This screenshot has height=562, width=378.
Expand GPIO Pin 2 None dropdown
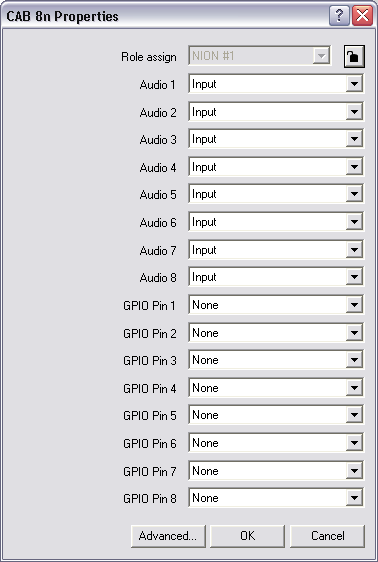[354, 333]
